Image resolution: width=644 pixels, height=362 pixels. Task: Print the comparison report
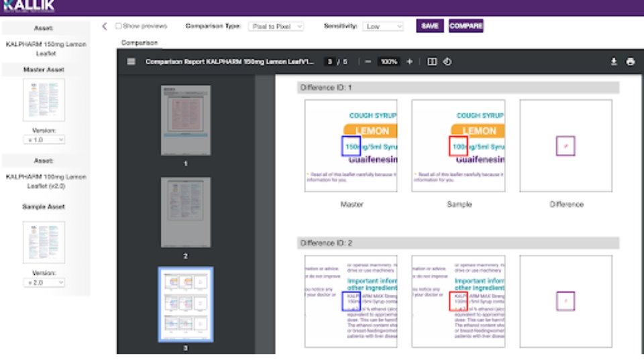(x=631, y=62)
